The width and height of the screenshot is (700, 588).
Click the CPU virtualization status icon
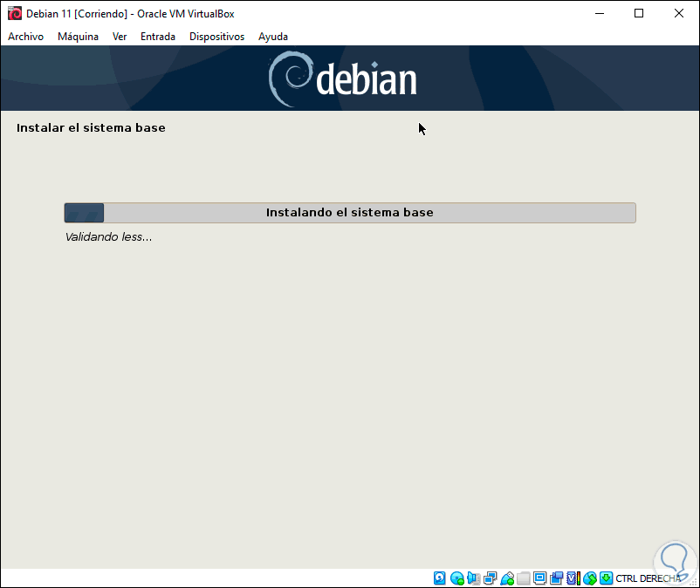pos(573,578)
